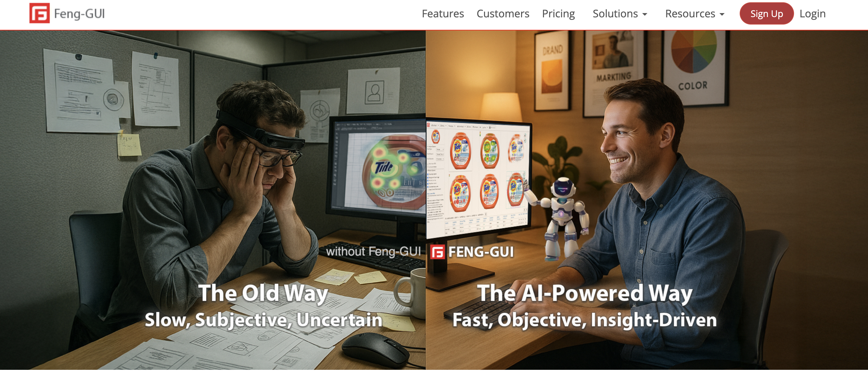This screenshot has width=868, height=379.
Task: Click the caret arrow beside Resources
Action: [721, 14]
